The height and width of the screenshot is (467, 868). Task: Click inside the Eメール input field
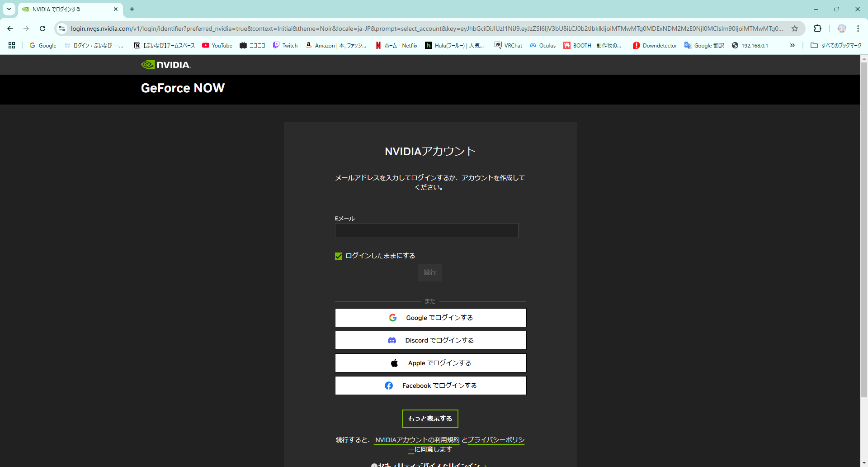[x=426, y=231]
